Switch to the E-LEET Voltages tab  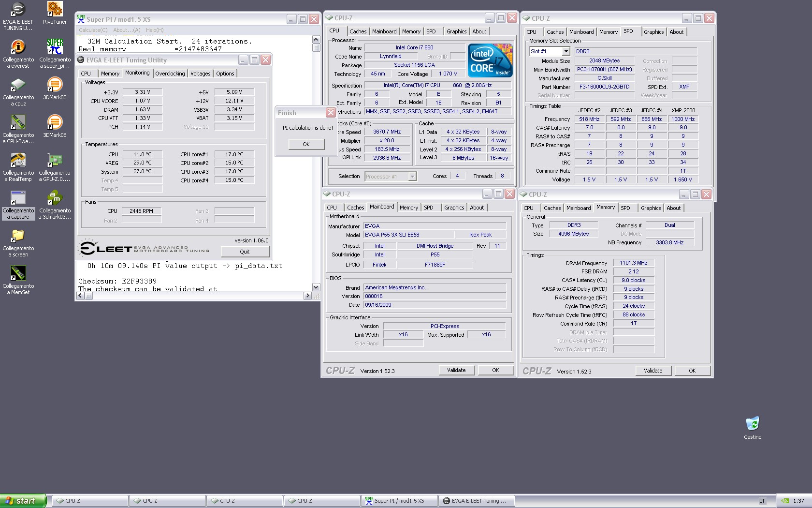click(x=200, y=74)
